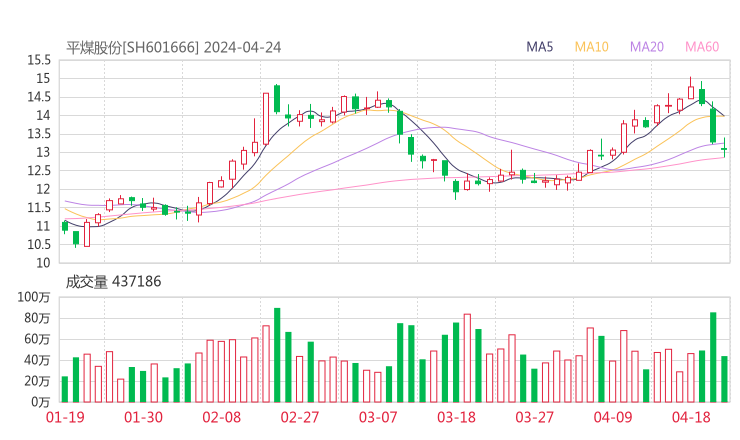Click the 0万 volume axis label
This screenshot has height=440, width=740.
pyautogui.click(x=41, y=402)
